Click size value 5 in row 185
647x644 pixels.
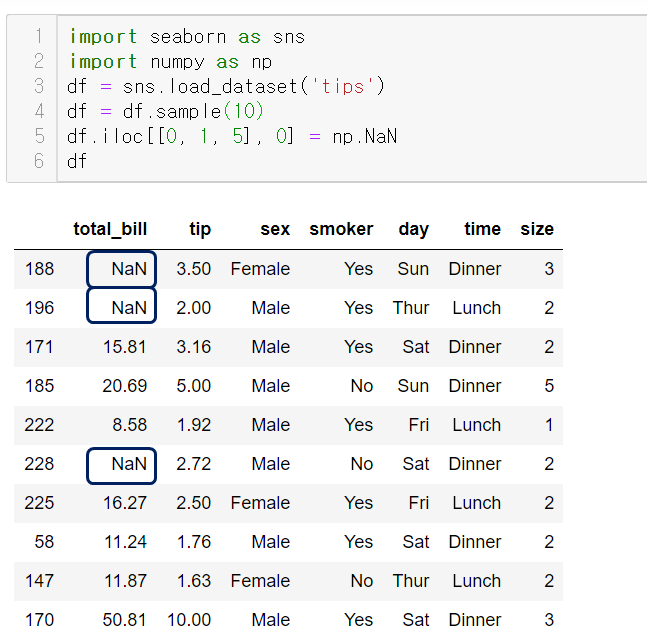click(x=549, y=386)
